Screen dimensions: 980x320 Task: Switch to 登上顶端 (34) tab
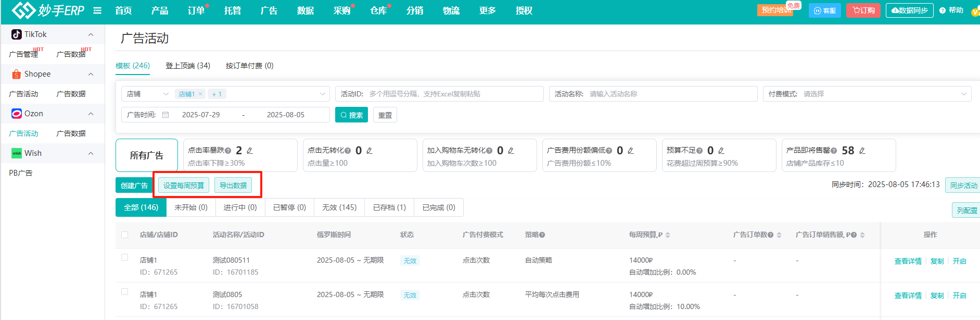[187, 66]
